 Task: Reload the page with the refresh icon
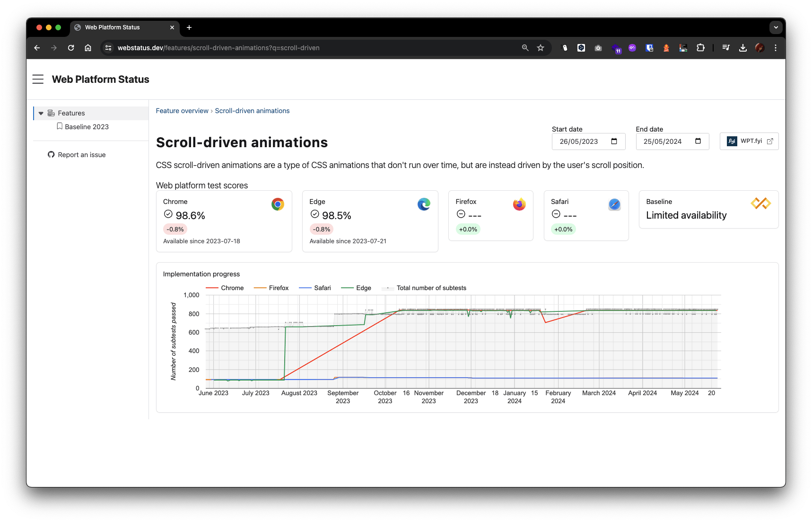pyautogui.click(x=71, y=48)
